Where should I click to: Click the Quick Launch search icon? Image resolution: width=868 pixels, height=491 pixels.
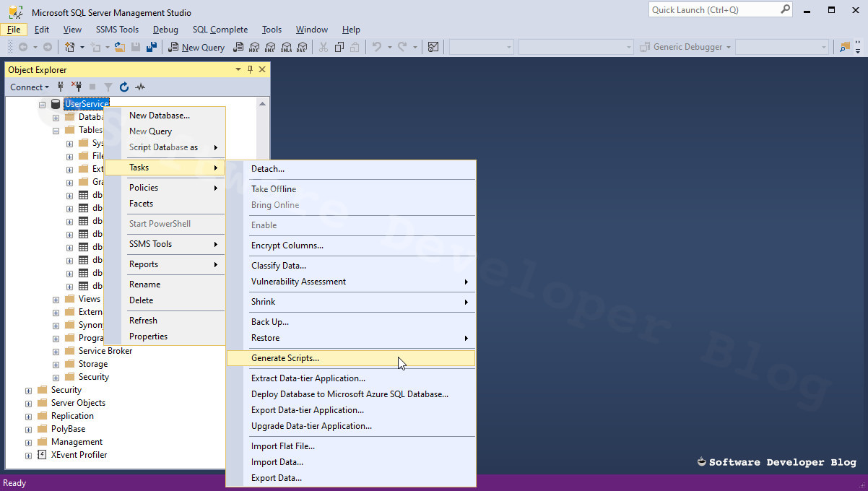(x=785, y=9)
